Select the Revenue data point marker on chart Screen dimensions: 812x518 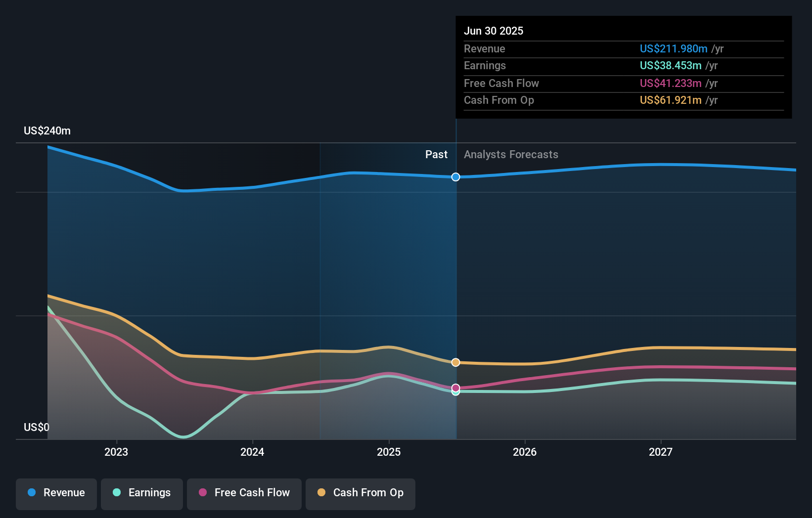click(455, 177)
